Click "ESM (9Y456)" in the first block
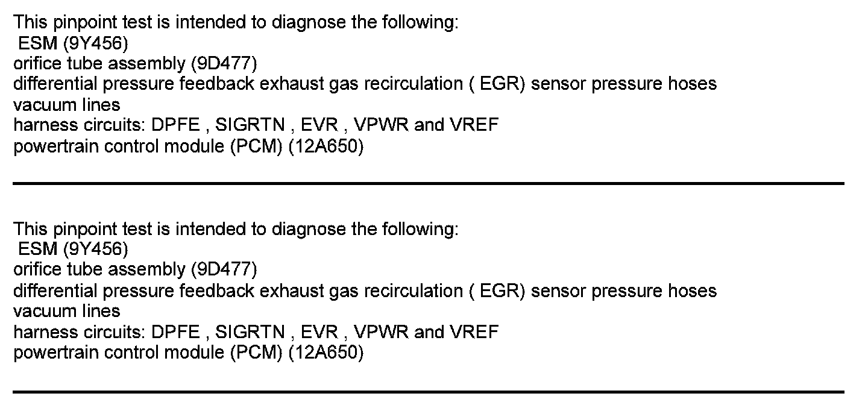Screen dimensions: 868x405 point(74,43)
